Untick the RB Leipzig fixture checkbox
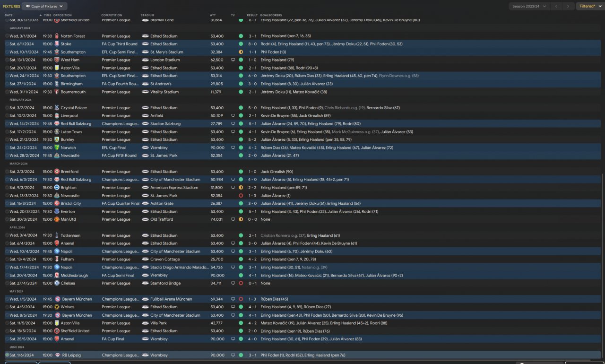This screenshot has width=605, height=364. click(7, 355)
